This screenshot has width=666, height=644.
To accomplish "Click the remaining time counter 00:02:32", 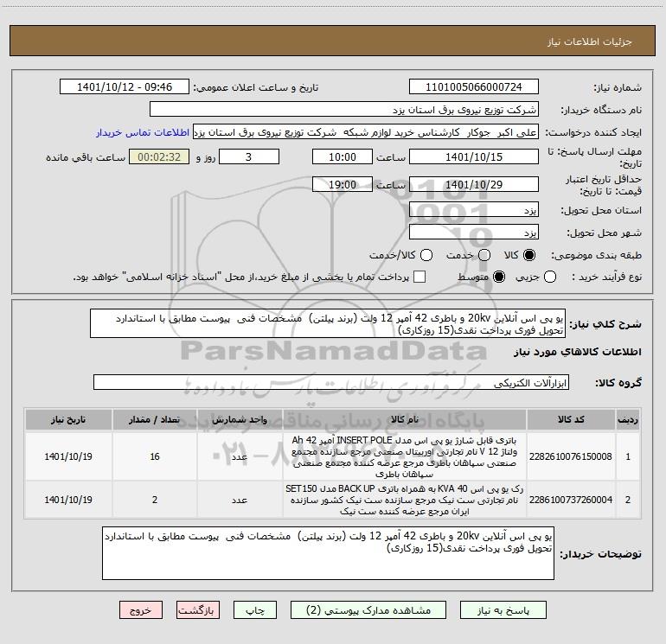I will 159,157.
